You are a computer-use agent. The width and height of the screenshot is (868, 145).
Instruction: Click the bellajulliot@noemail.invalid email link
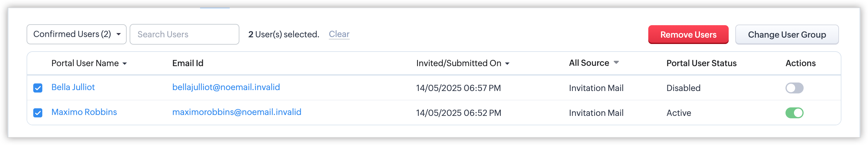tap(226, 87)
